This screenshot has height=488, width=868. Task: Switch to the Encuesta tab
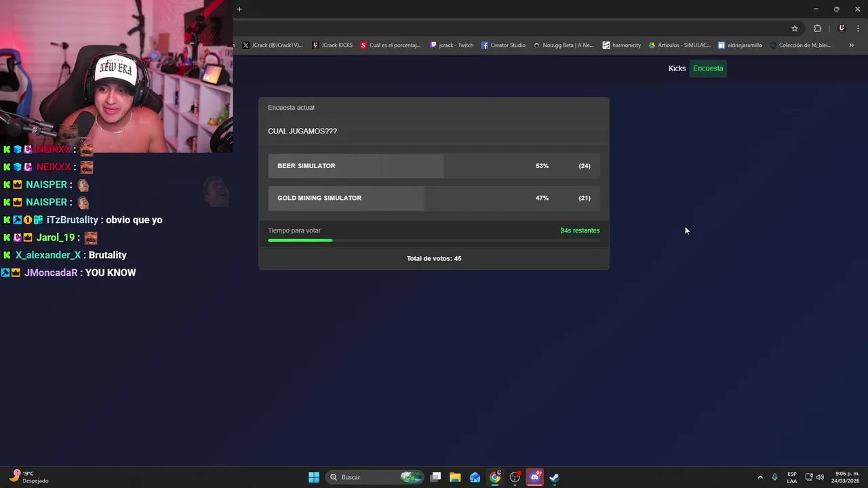(x=708, y=68)
